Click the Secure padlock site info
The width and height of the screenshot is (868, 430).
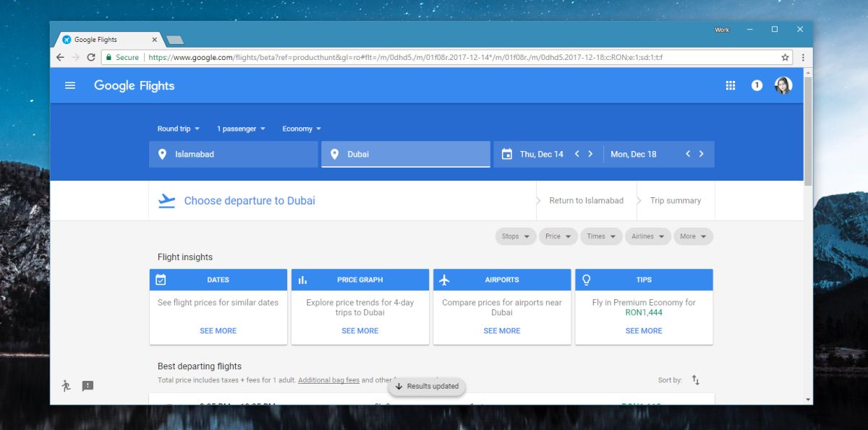pos(122,57)
